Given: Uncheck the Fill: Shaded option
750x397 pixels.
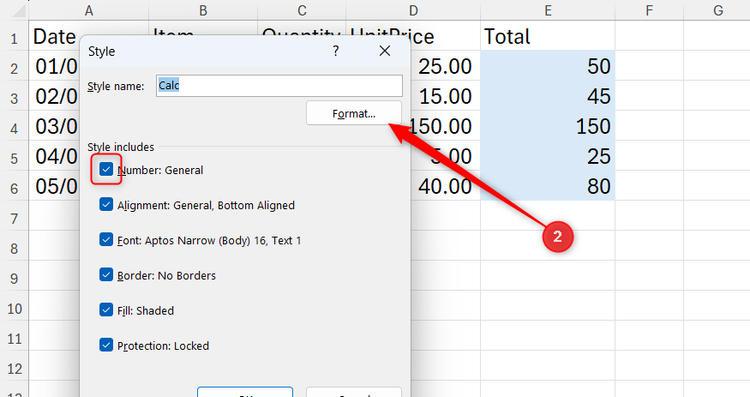Looking at the screenshot, I should pos(106,309).
